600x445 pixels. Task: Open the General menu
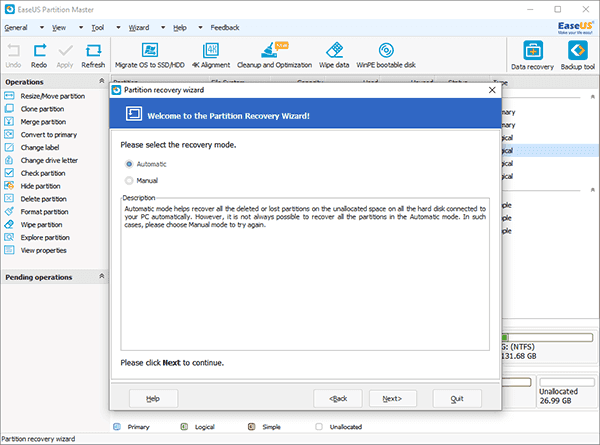(x=16, y=28)
